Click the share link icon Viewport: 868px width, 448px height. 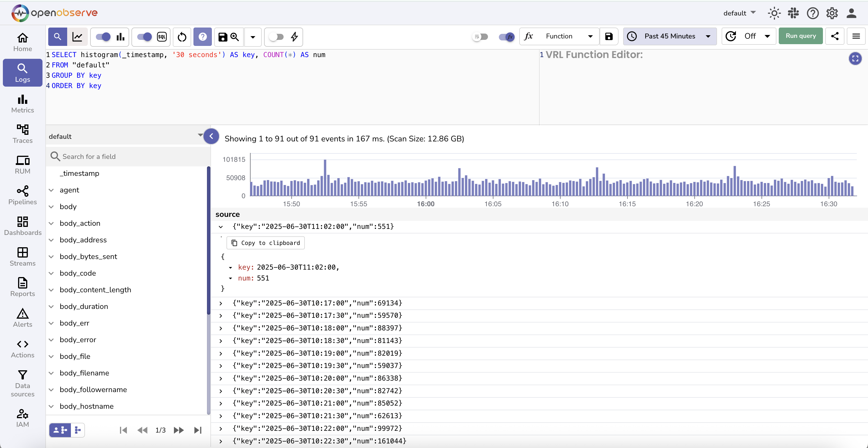click(834, 36)
